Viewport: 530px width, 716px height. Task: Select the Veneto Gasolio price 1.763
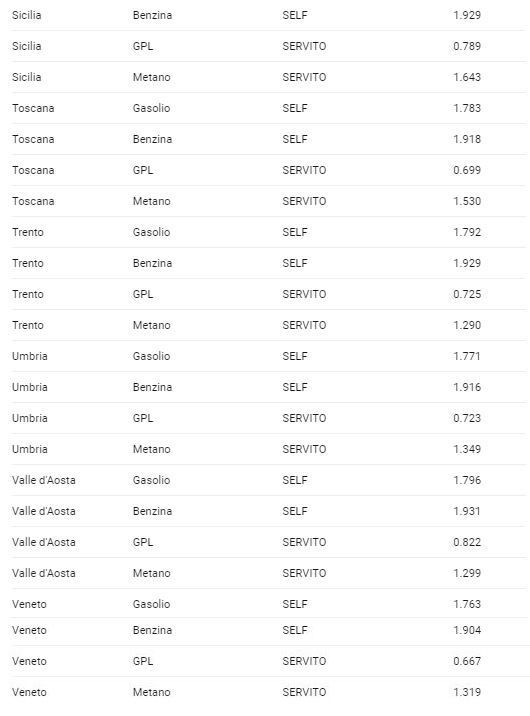(467, 604)
